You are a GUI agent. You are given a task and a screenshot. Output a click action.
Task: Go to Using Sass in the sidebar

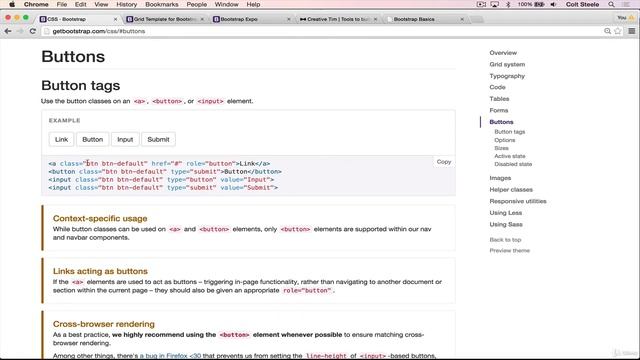506,224
